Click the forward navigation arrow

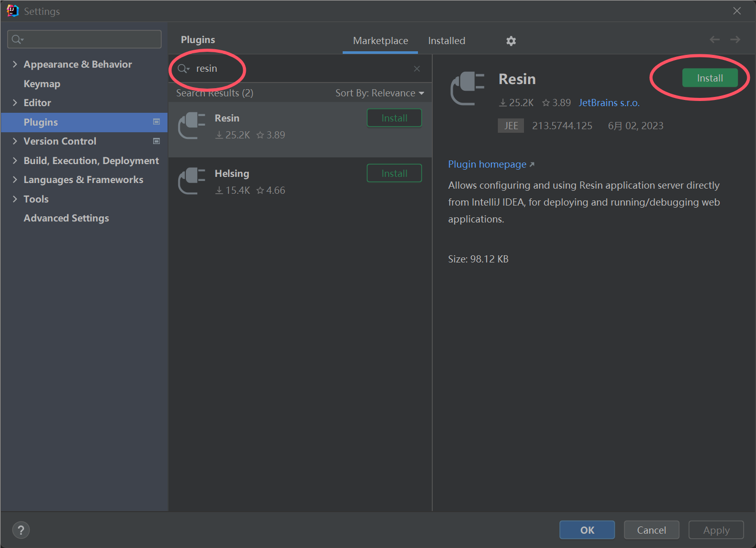(x=735, y=39)
